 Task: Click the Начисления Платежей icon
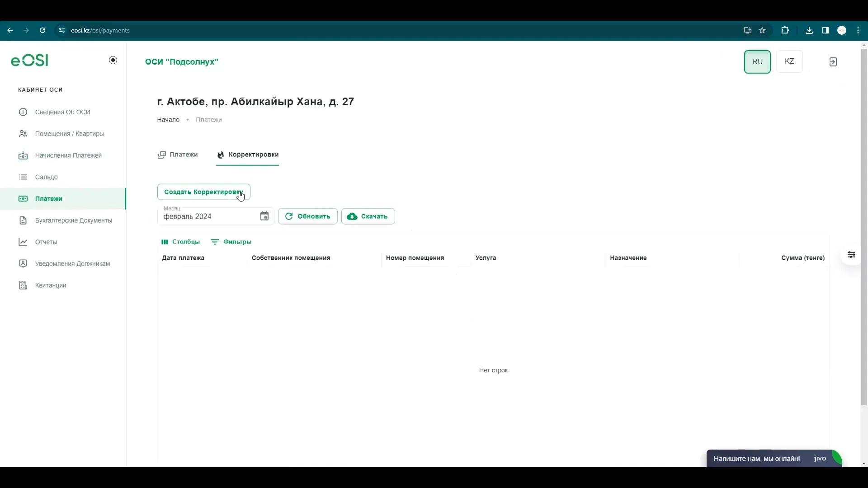[x=23, y=155]
